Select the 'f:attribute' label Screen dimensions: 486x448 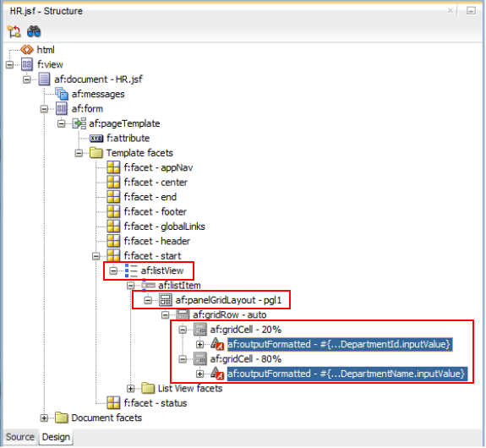click(x=128, y=139)
